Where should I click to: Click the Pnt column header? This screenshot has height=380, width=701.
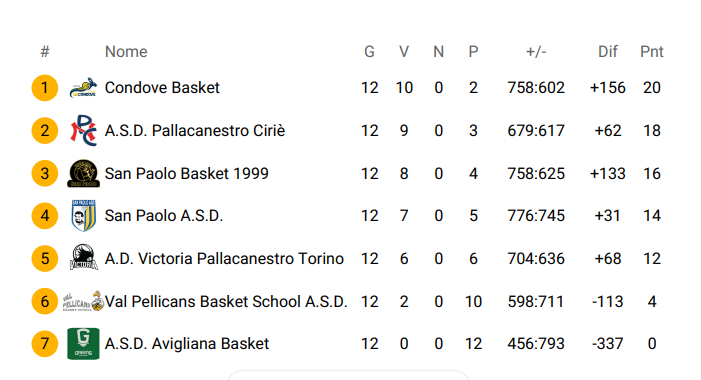click(x=652, y=52)
